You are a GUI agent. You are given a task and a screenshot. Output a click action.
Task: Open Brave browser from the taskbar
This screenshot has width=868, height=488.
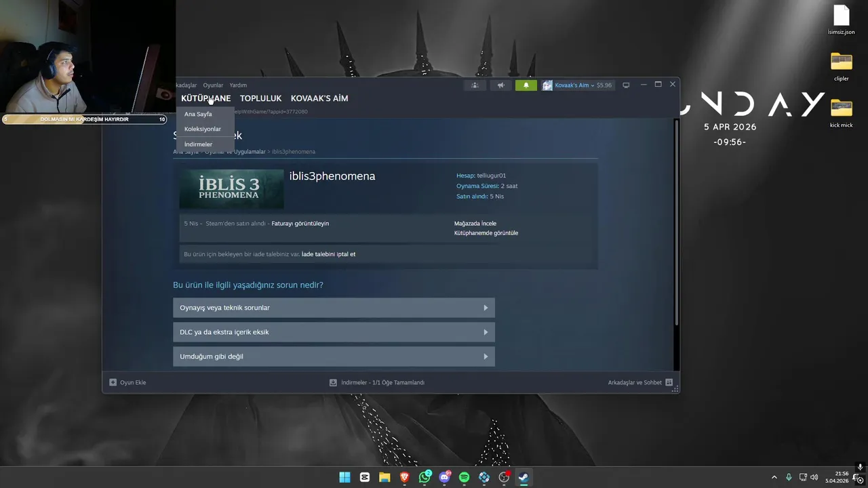point(405,477)
